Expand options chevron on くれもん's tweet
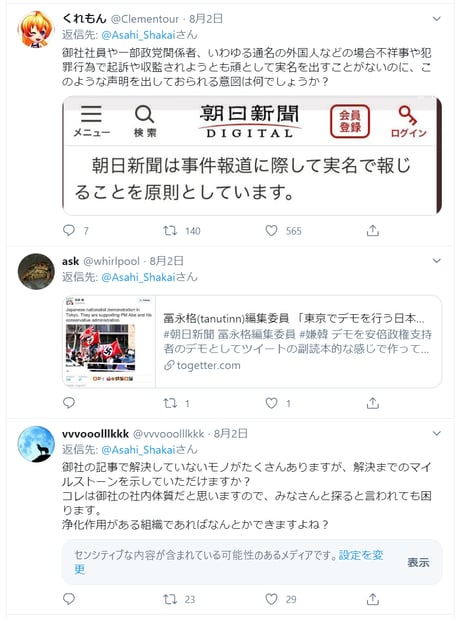Viewport: 460px width, 619px height. coord(436,19)
